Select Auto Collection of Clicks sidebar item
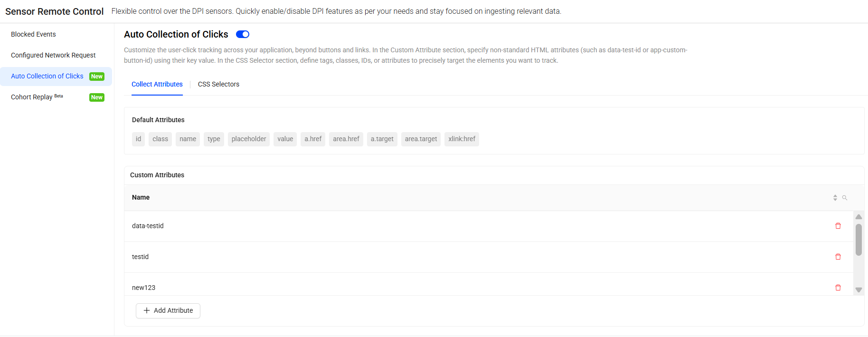Viewport: 868px width, 337px height. (x=47, y=76)
